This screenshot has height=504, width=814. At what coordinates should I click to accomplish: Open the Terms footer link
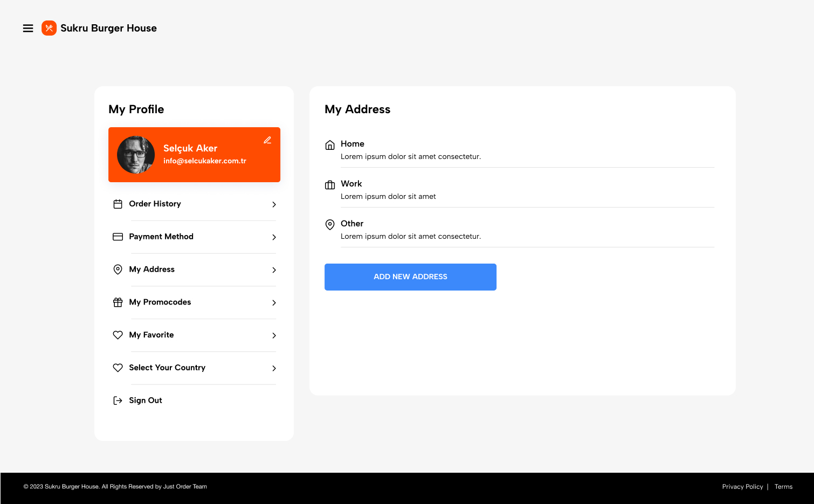click(783, 487)
